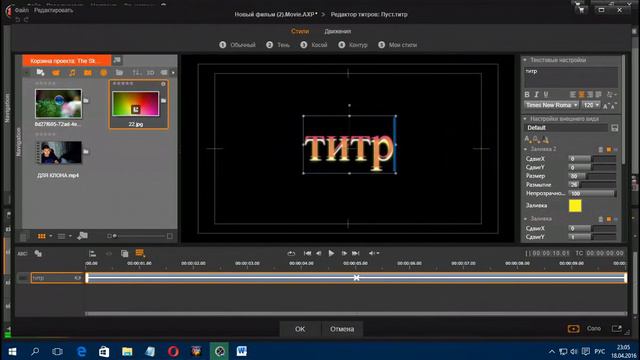
Task: Align title text left
Action: click(573, 94)
